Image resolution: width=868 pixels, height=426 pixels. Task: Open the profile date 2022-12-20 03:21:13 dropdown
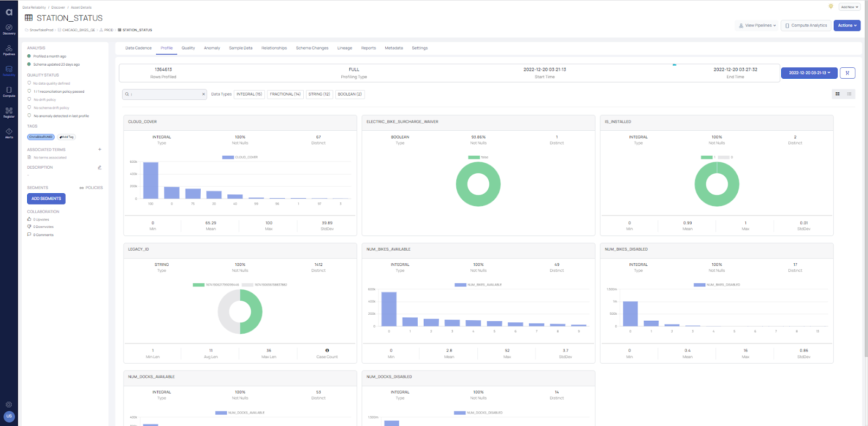[809, 73]
